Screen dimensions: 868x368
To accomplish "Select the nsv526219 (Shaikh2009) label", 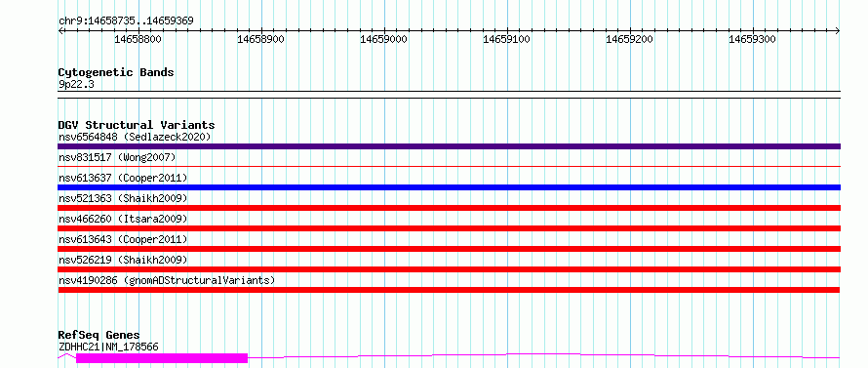I will click(x=123, y=260).
